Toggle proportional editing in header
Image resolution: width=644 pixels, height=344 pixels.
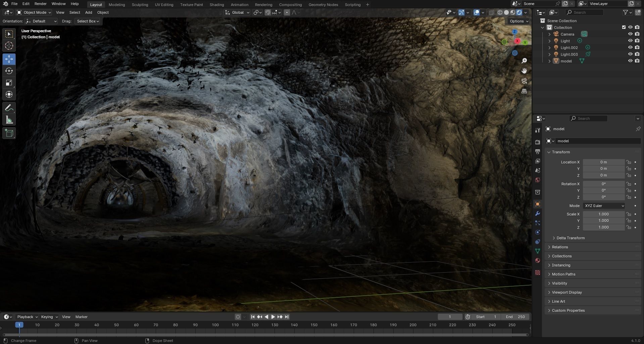[x=287, y=12]
